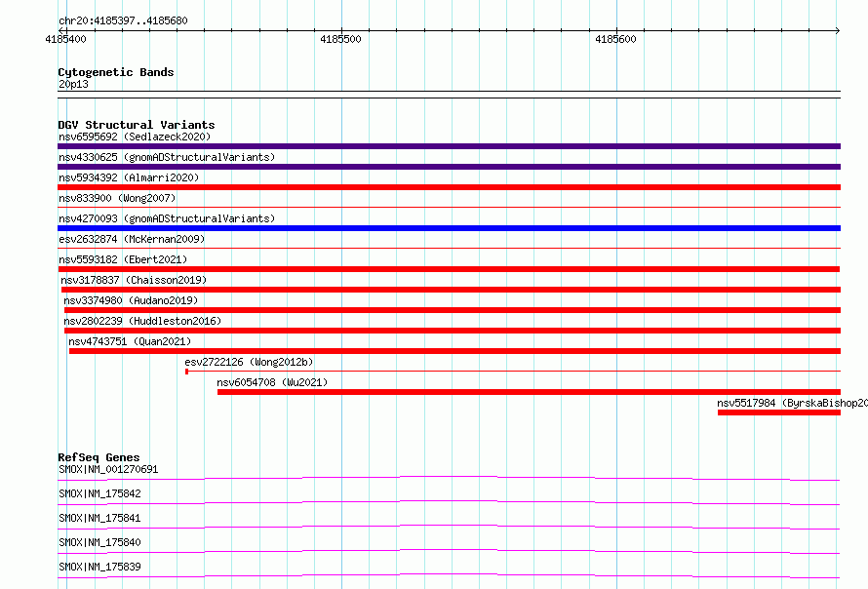Select nsv4270093 (gnomADStructuralVariants) label
The image size is (868, 589).
click(x=167, y=218)
